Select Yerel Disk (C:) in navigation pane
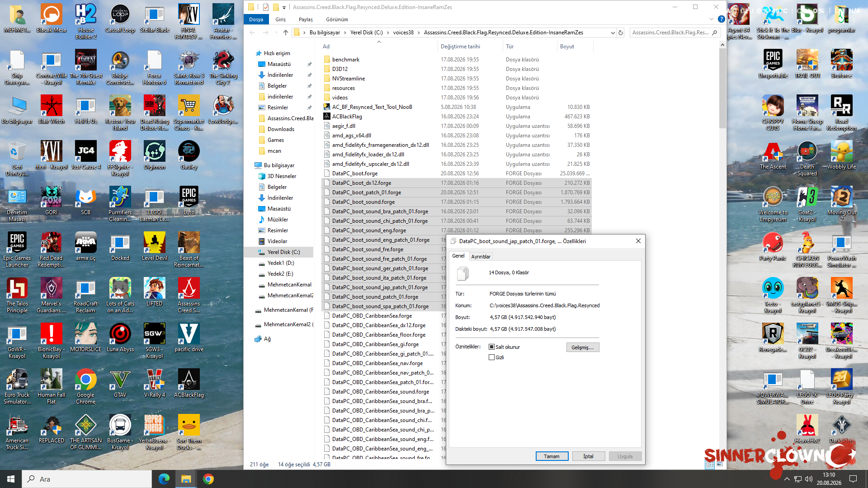Screen dimensions: 868x488 pos(283,252)
